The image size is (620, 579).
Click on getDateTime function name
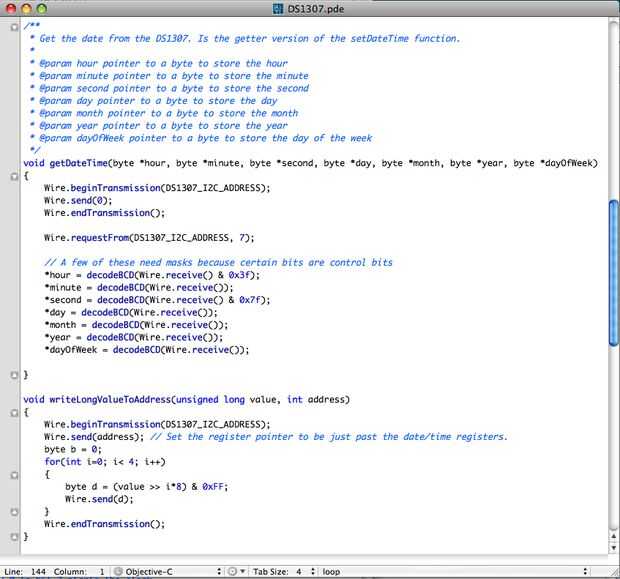pos(78,163)
